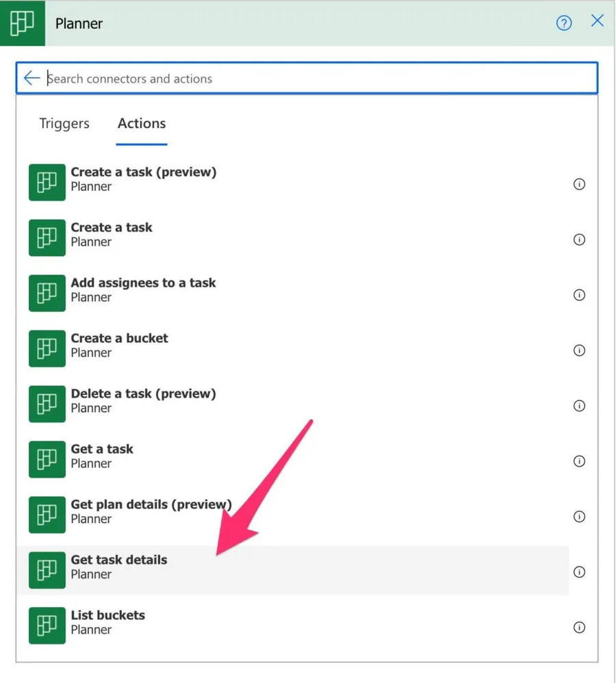The height and width of the screenshot is (683, 616).
Task: Choose the Add assignees to a task action
Action: tap(143, 290)
